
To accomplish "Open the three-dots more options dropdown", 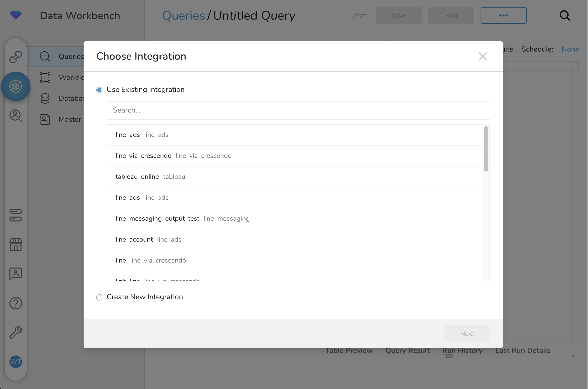I will (503, 16).
